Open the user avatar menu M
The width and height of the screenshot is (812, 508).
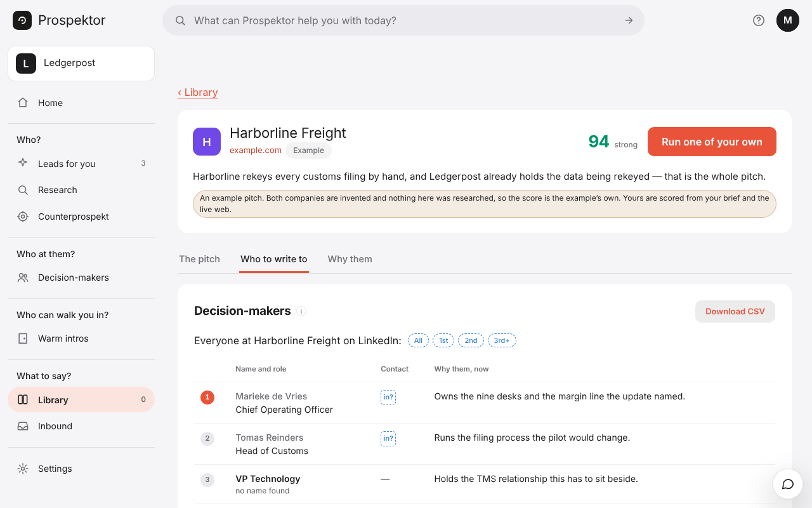[x=788, y=20]
